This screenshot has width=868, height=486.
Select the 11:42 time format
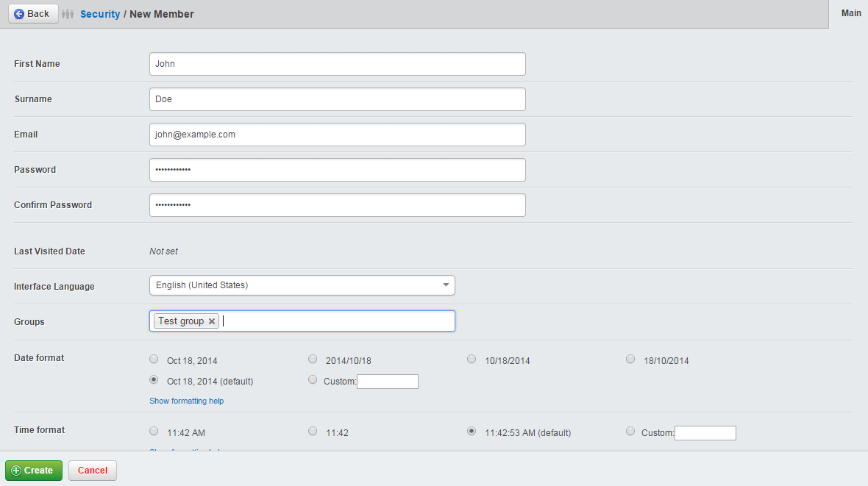pyautogui.click(x=313, y=432)
